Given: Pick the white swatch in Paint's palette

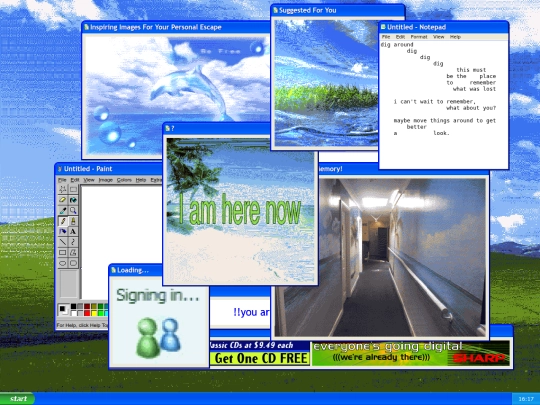Looking at the screenshot, I should 73,313.
